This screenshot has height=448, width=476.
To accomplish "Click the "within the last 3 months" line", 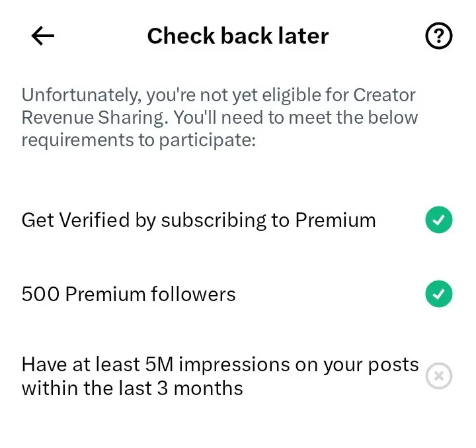I will point(132,388).
